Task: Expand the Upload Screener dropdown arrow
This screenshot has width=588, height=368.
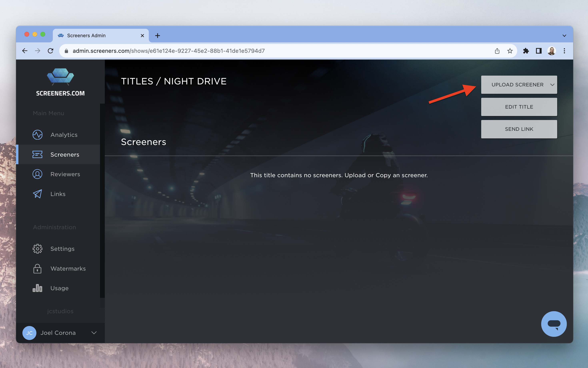Action: (x=552, y=85)
